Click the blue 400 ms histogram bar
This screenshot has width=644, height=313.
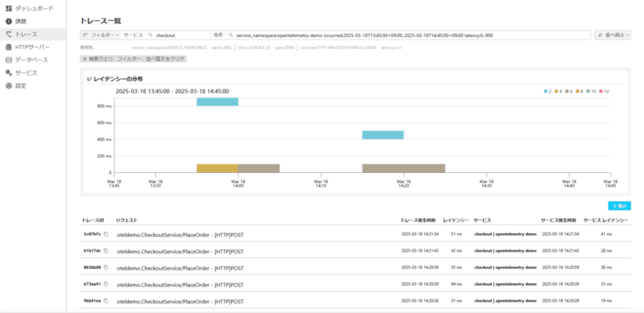point(383,134)
